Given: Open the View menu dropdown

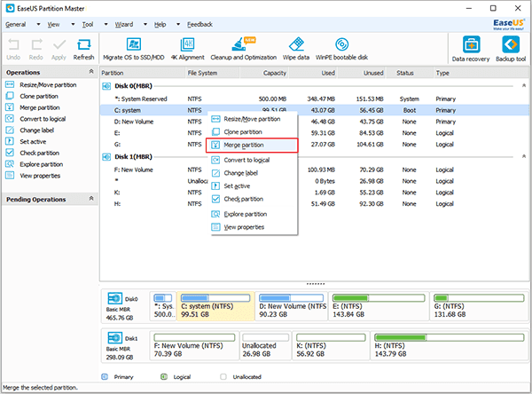Looking at the screenshot, I should click(55, 26).
